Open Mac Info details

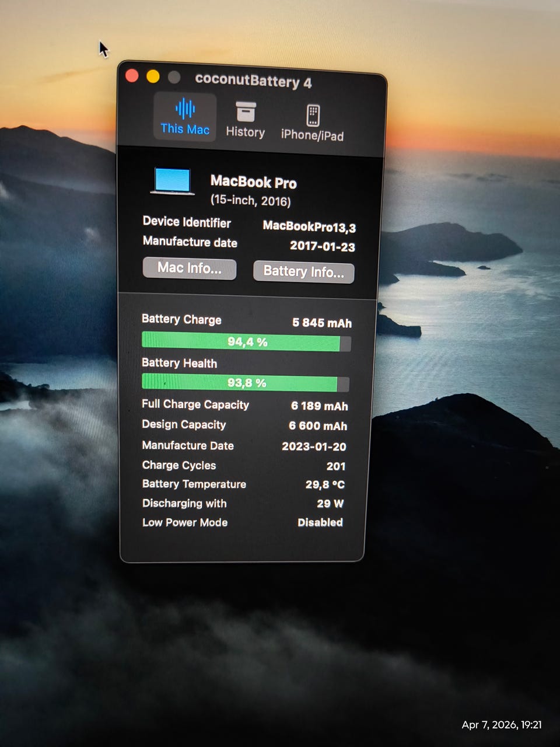190,268
